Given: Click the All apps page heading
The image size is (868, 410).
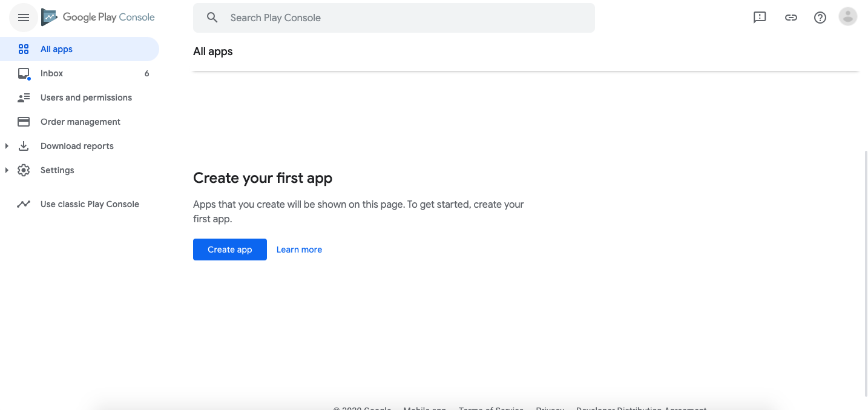Looking at the screenshot, I should point(213,51).
